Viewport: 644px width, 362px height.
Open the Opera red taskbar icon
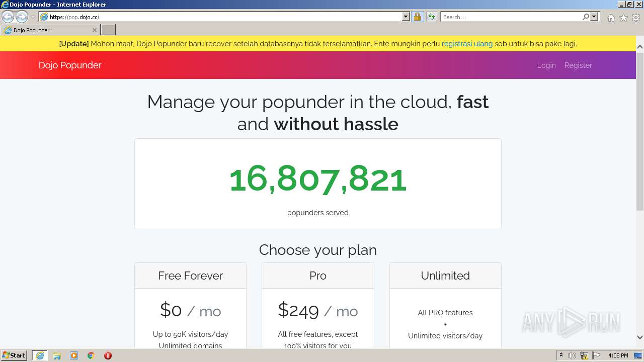click(108, 355)
